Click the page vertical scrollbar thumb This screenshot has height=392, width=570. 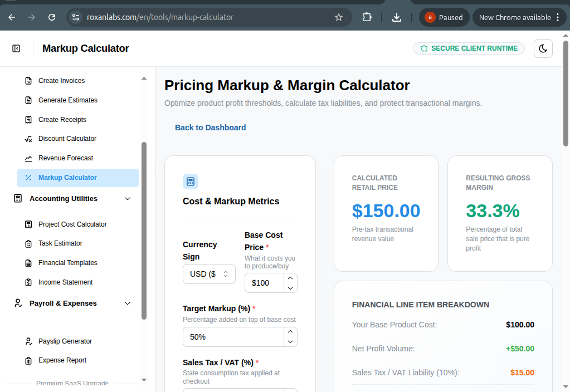coord(566,94)
